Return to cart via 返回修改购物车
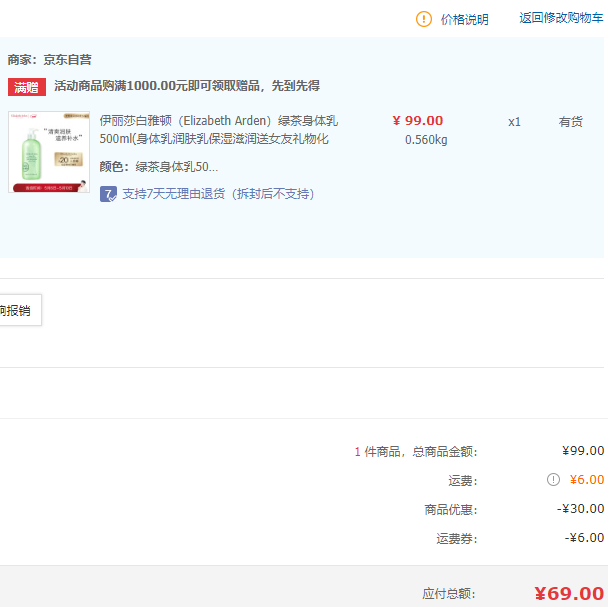608x607 pixels. (x=561, y=18)
